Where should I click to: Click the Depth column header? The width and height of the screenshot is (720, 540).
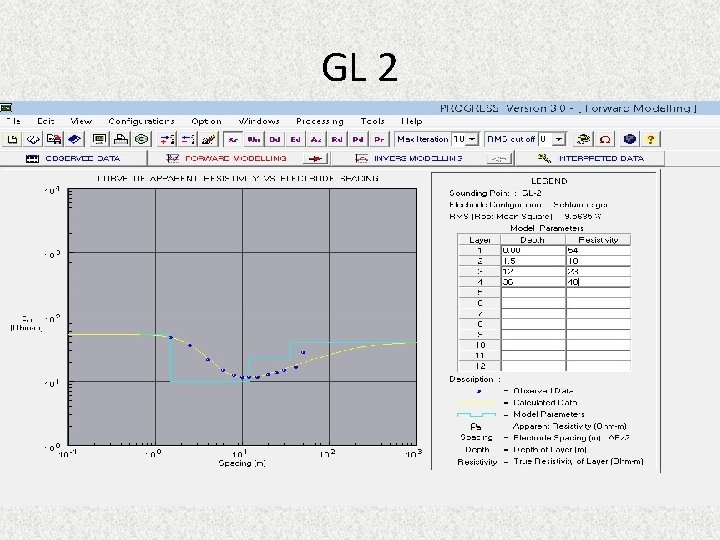coord(533,240)
